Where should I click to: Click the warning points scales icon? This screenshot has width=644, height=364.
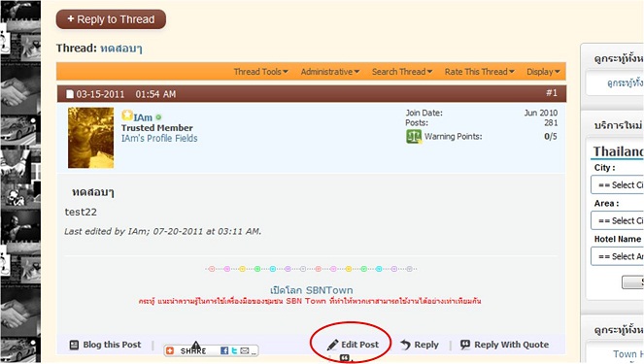(414, 137)
